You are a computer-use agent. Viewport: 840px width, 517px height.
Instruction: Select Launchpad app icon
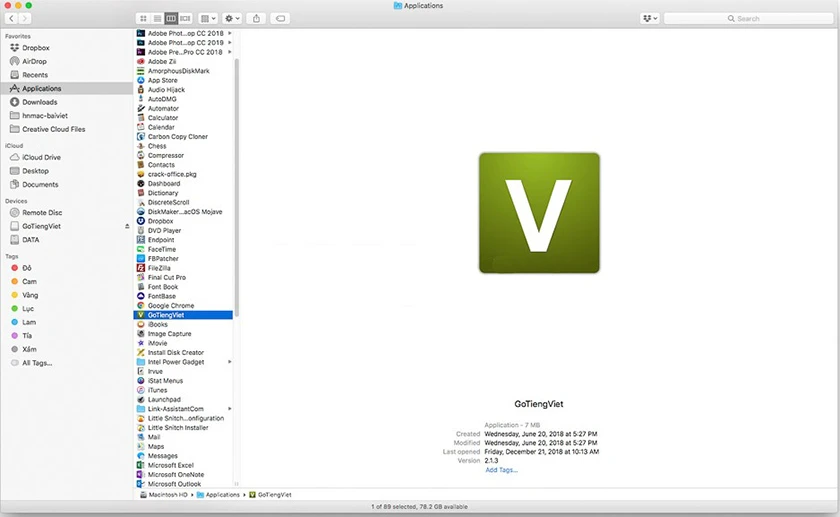coord(141,399)
